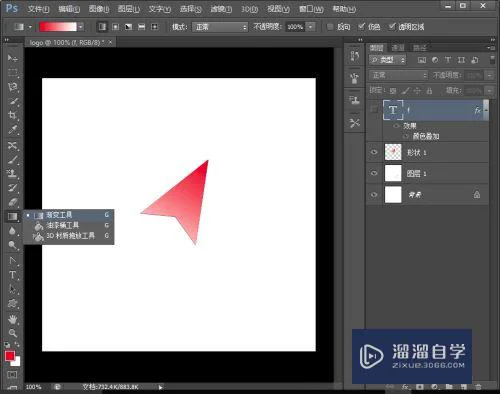Viewport: 500px width, 394px height.
Task: Open the layer opacity dropdown arrow
Action: [x=489, y=75]
